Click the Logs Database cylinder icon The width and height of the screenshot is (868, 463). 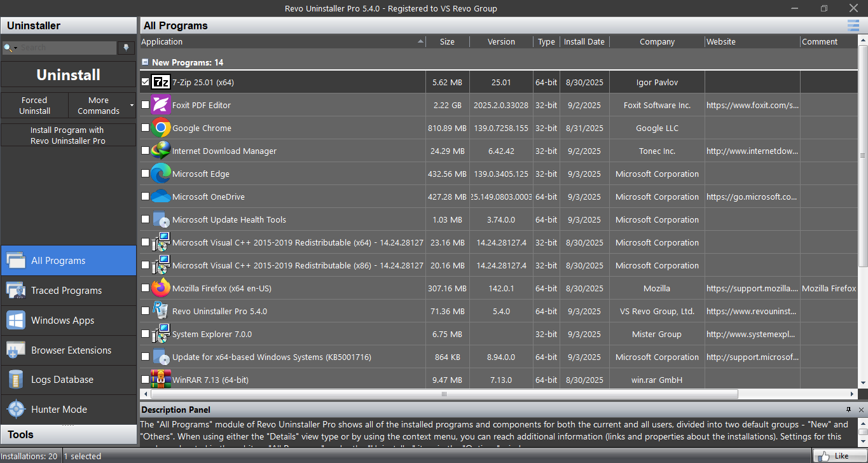16,380
